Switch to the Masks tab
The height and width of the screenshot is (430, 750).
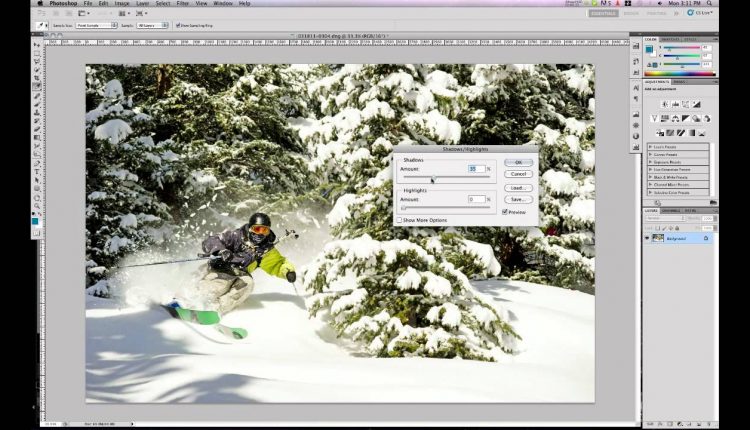pyautogui.click(x=678, y=82)
